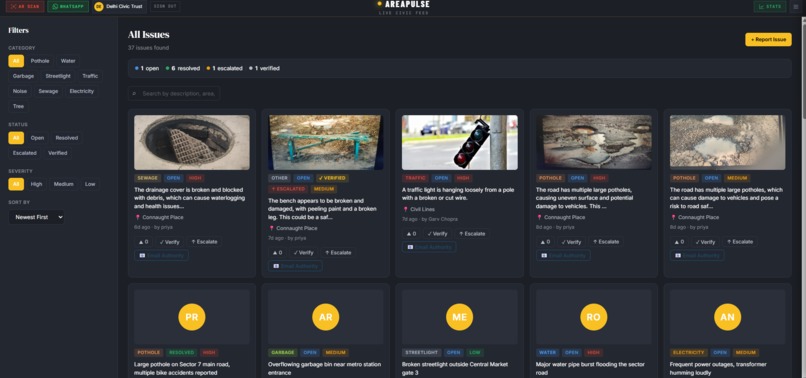The width and height of the screenshot is (806, 378).
Task: Filter by Pothole category
Action: tap(40, 61)
